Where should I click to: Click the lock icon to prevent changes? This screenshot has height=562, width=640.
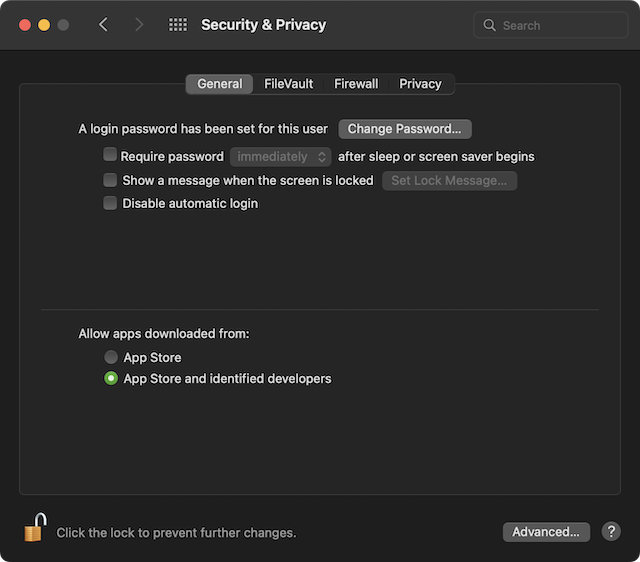35,527
